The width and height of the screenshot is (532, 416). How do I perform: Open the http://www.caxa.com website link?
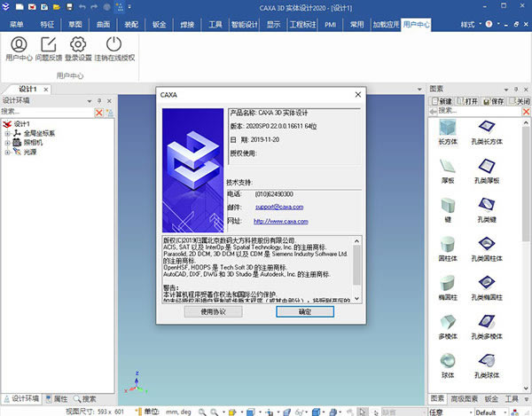click(x=280, y=221)
